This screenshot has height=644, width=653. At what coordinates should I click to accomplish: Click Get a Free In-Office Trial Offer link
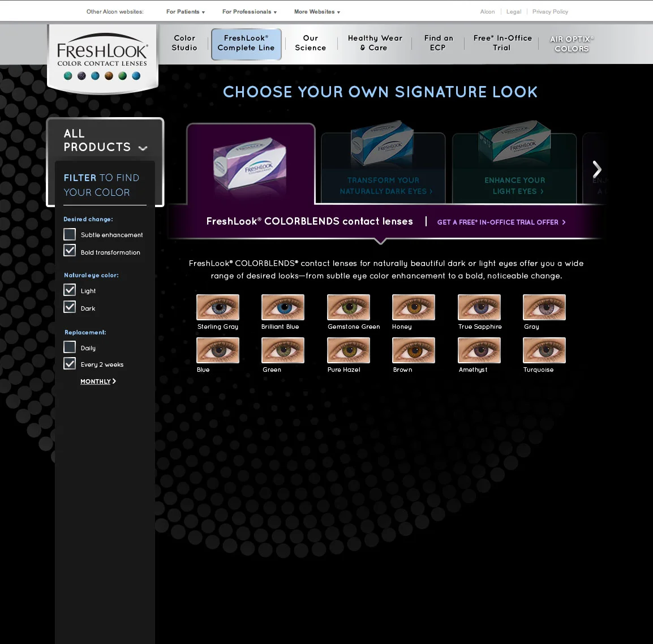pos(501,222)
